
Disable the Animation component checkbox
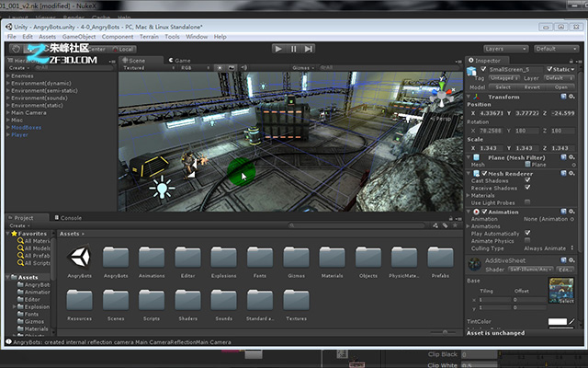point(484,212)
